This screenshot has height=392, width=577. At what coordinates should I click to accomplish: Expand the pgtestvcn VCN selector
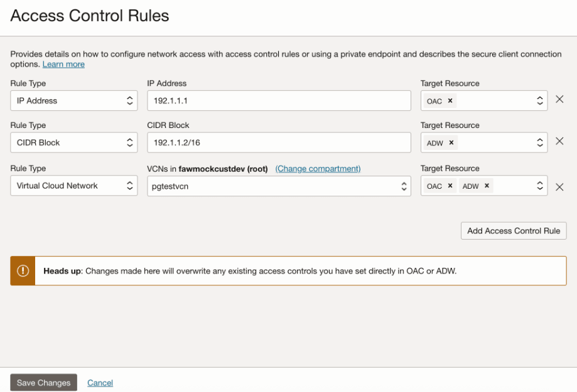405,186
